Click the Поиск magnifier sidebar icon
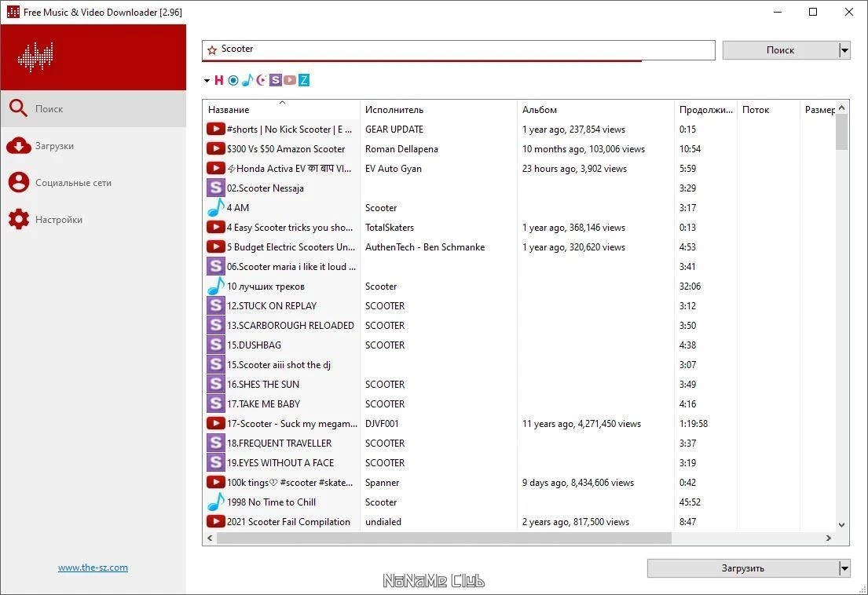The image size is (868, 595). pos(18,108)
